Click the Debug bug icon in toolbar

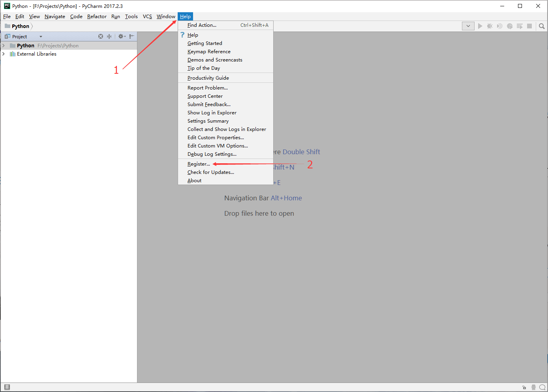tap(490, 26)
